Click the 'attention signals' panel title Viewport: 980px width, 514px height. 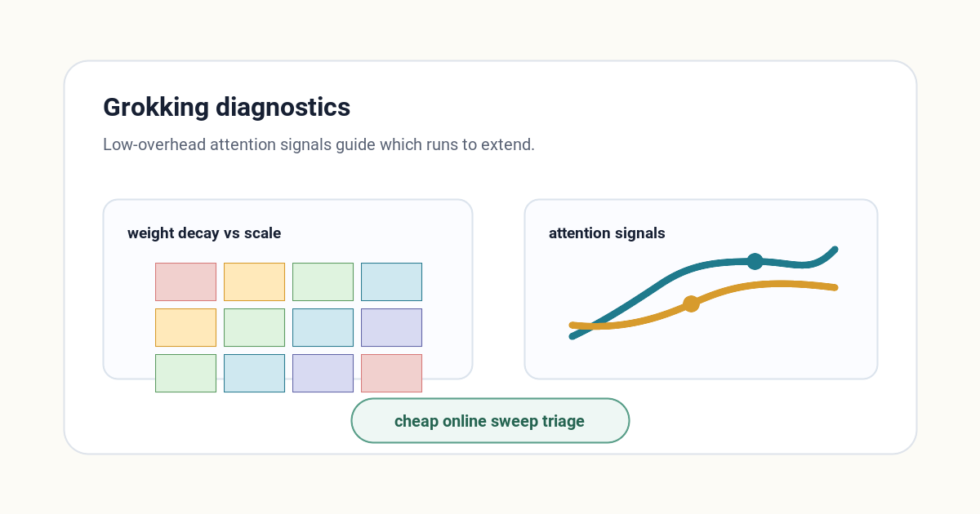[x=607, y=233]
